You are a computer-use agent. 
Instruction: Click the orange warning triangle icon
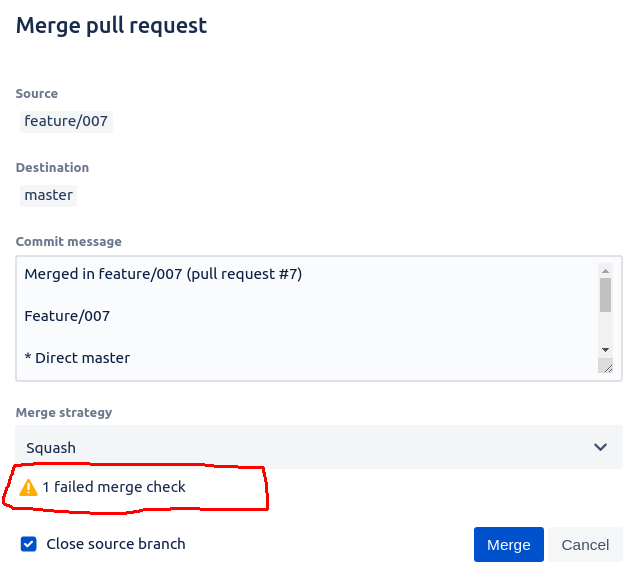coord(29,488)
